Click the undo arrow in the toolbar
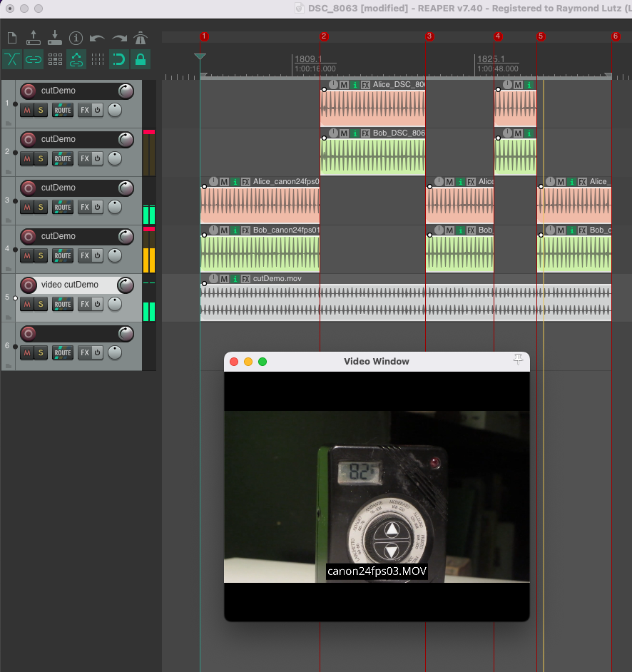The image size is (632, 672). coord(97,39)
